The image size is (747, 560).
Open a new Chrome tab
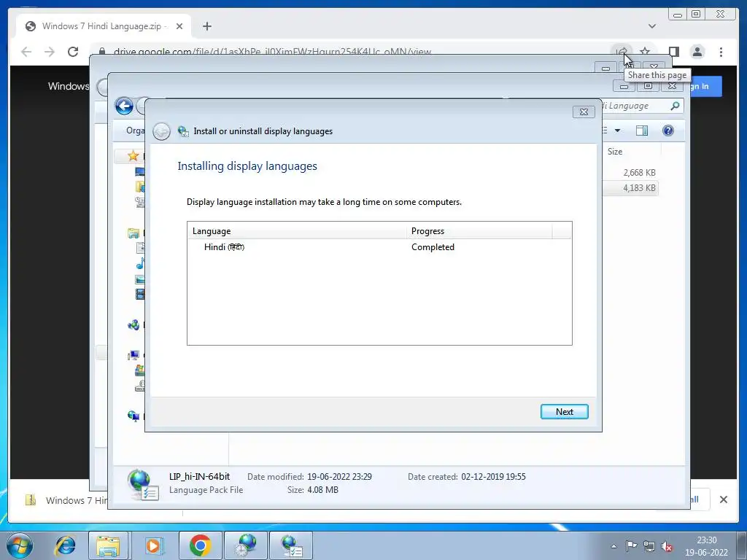(206, 26)
